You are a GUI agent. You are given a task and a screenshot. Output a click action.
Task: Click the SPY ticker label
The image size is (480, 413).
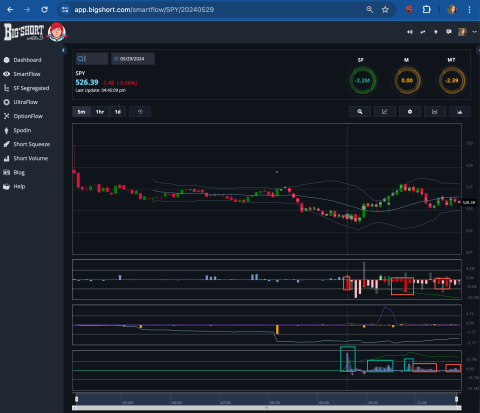point(80,73)
